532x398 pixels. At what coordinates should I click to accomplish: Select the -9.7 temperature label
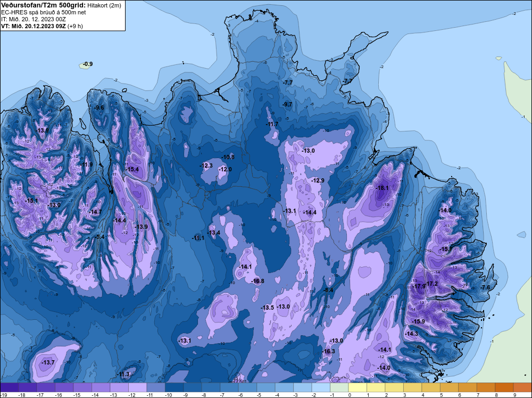click(287, 104)
